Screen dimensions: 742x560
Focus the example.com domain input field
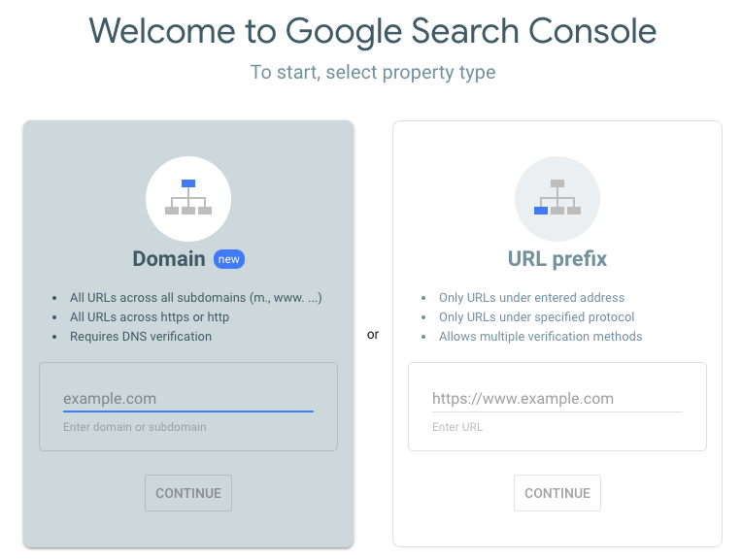(x=188, y=399)
